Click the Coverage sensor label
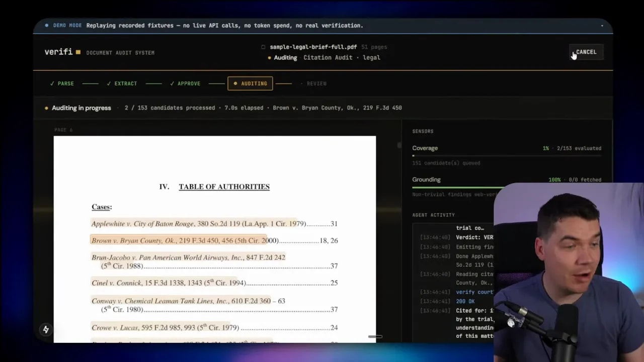Viewport: 644px width, 362px height. tap(425, 148)
